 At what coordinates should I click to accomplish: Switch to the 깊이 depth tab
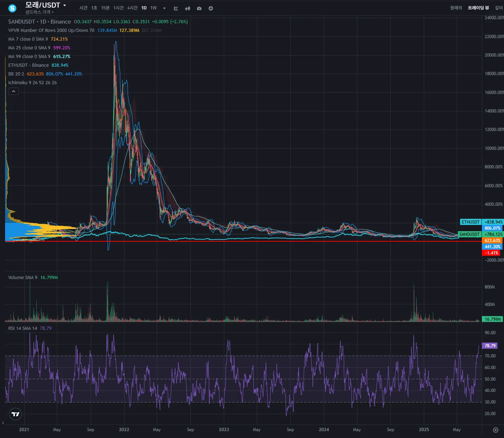pos(499,8)
